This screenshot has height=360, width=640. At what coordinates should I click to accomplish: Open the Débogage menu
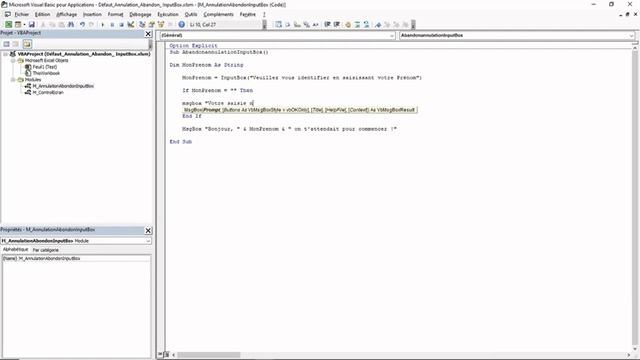click(140, 14)
